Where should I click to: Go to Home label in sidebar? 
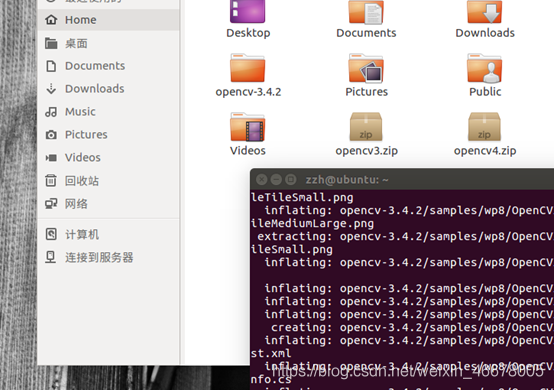(x=81, y=20)
